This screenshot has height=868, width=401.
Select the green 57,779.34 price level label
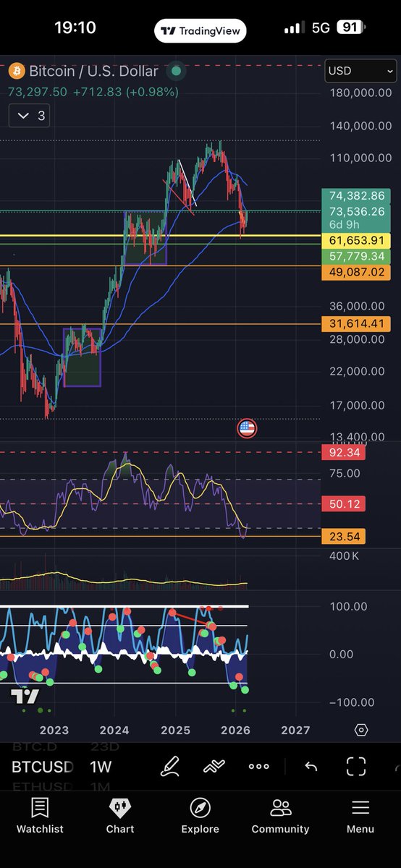(358, 256)
